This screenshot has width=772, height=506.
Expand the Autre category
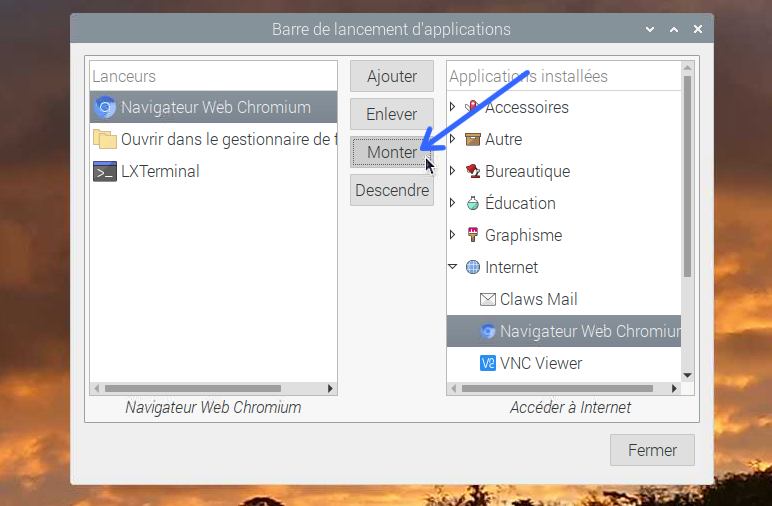(452, 139)
